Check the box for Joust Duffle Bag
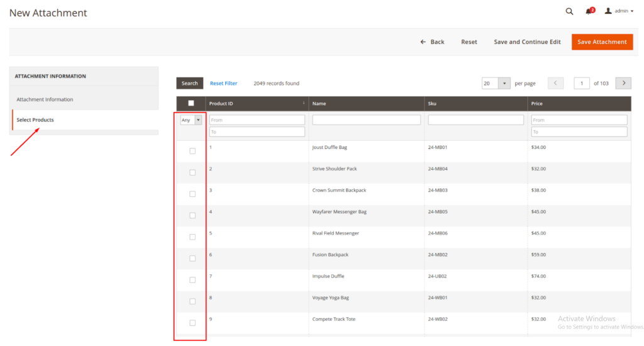The image size is (644, 346). (x=192, y=151)
